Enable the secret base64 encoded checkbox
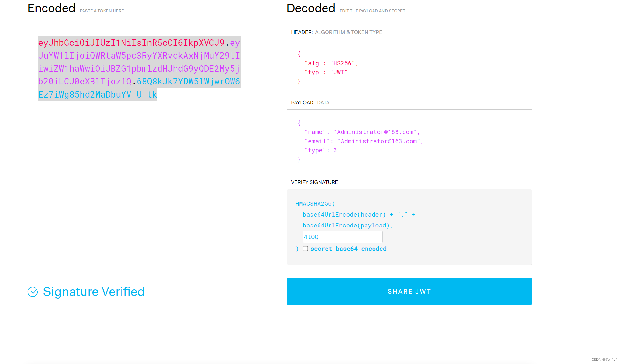 click(305, 249)
